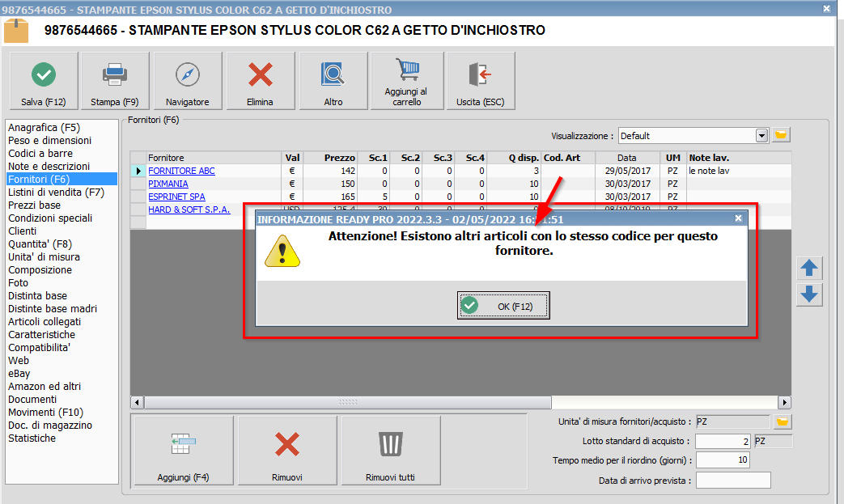844x504 pixels.
Task: Clear all suppliers with Rimuovi tutti
Action: pos(390,451)
